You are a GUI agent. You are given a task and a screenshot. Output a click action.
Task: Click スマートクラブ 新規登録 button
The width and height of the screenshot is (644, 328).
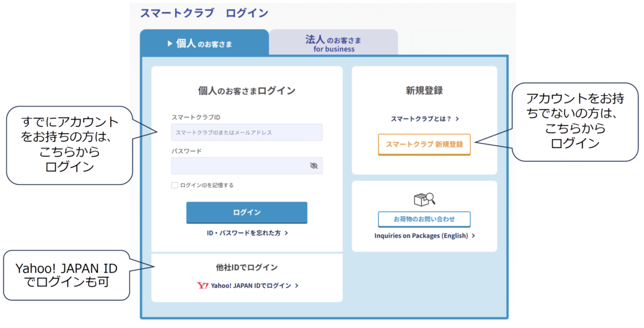coord(424,144)
